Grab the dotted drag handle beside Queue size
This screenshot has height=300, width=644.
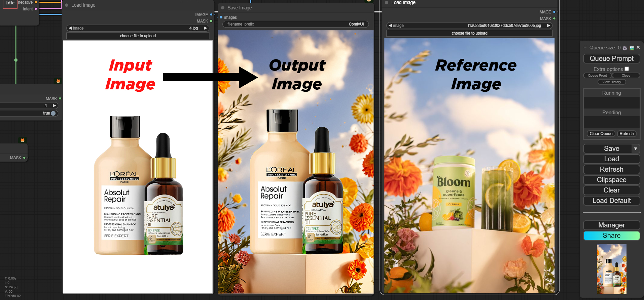click(585, 48)
